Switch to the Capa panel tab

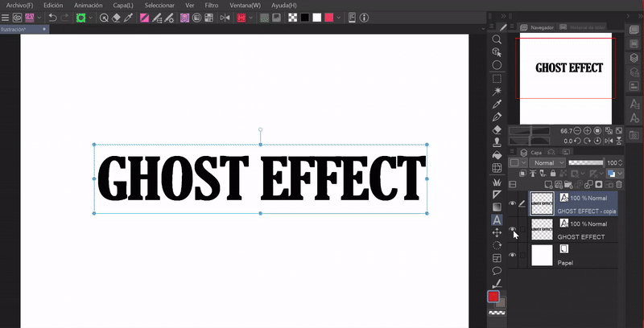[x=531, y=152]
